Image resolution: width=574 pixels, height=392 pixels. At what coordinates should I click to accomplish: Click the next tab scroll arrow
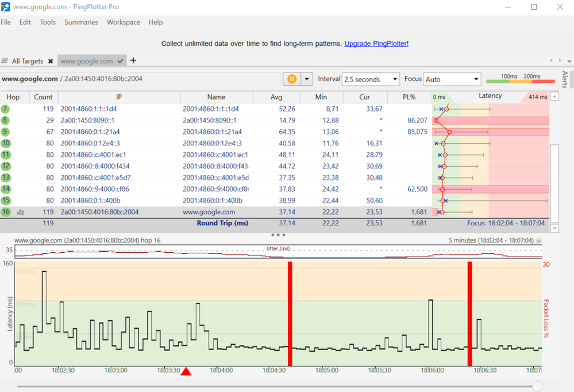coord(560,61)
